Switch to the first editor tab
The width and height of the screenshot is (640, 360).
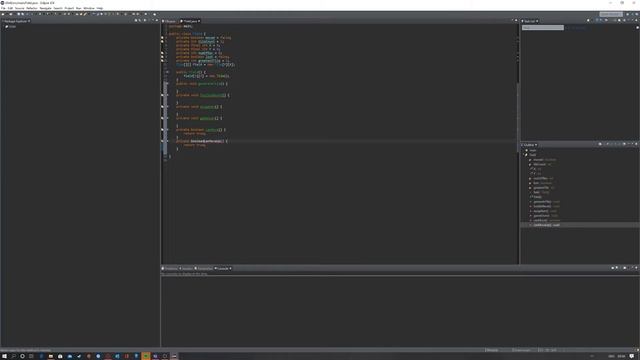[169, 21]
